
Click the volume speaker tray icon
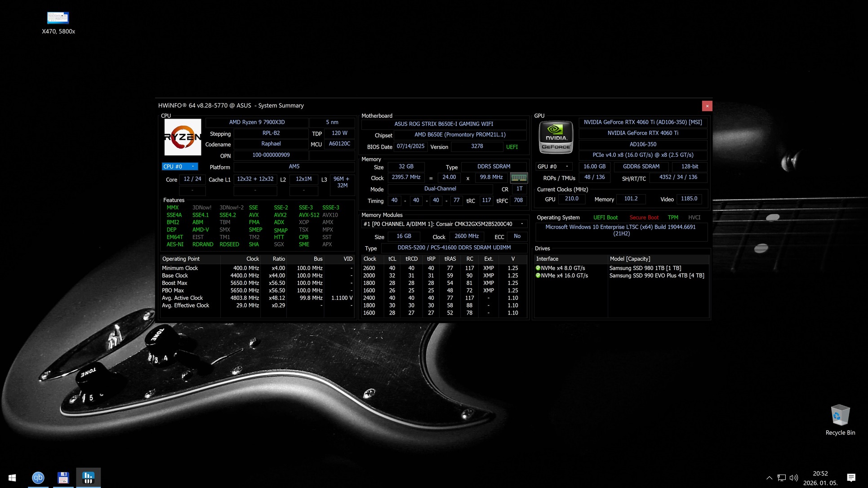coord(794,478)
